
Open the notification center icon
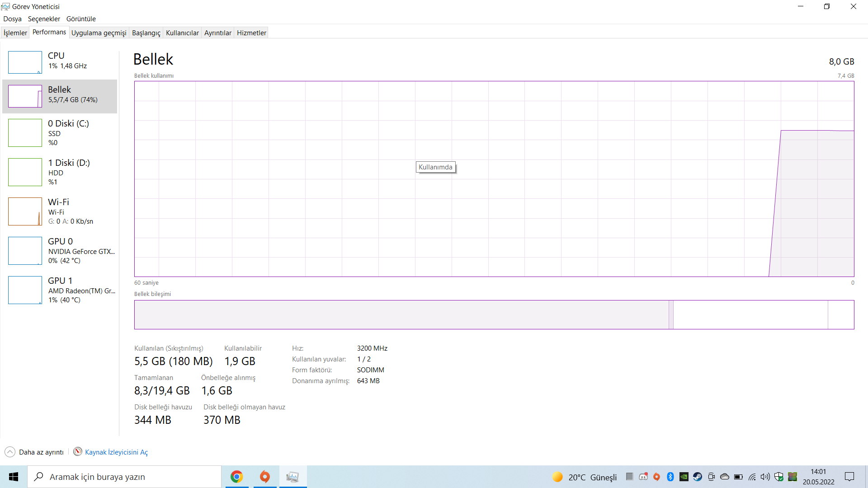[x=849, y=477]
